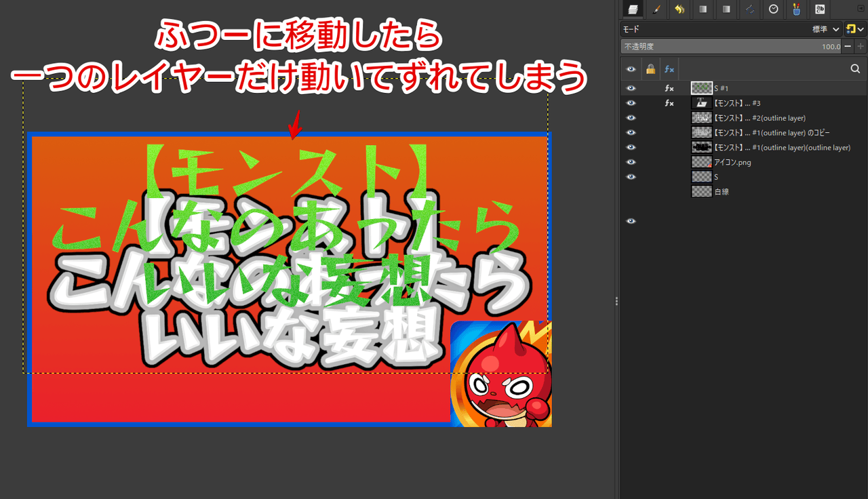Image resolution: width=868 pixels, height=499 pixels.
Task: Toggle visibility of アイコン.png layer
Action: pyautogui.click(x=631, y=162)
